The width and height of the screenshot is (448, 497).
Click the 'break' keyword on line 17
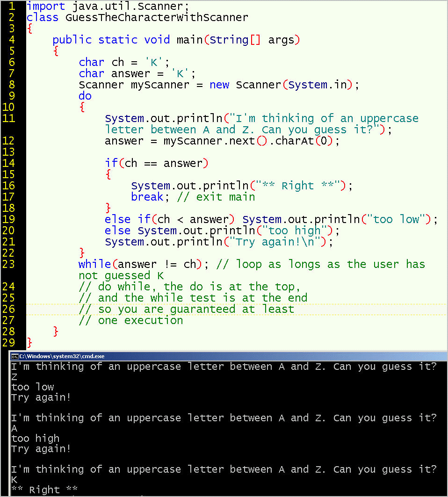click(147, 197)
